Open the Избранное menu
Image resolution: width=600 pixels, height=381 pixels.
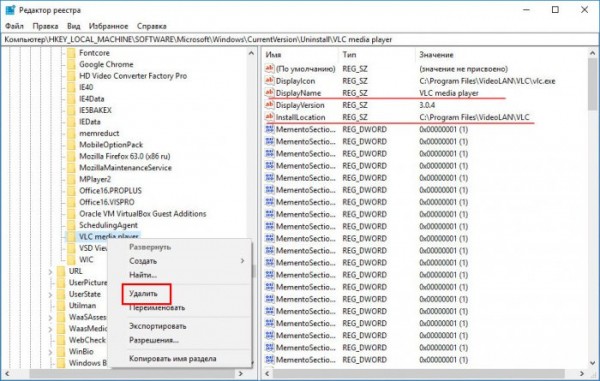(108, 26)
